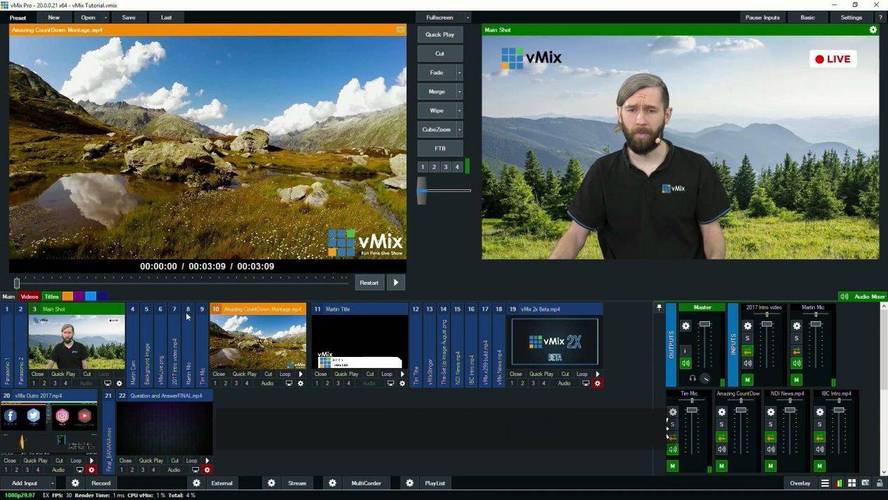Viewport: 888px width, 500px height.
Task: Open vMix 2x Beta input settings gear
Action: click(597, 383)
